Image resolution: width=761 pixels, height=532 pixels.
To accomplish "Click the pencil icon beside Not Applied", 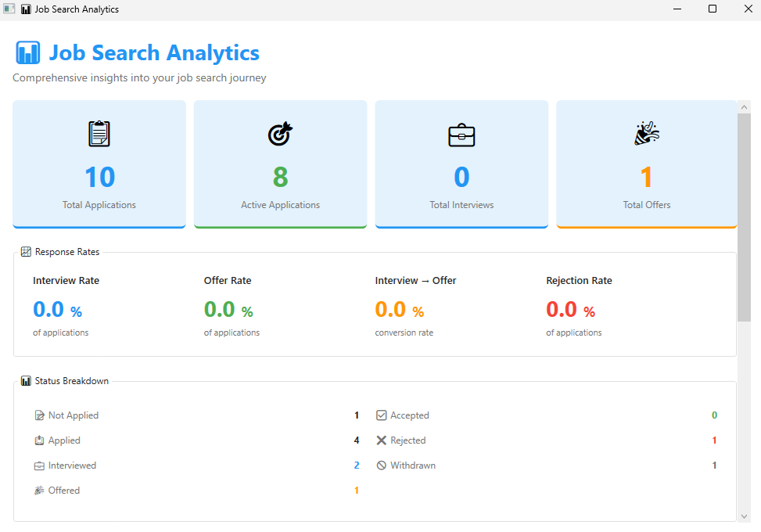I will [39, 415].
